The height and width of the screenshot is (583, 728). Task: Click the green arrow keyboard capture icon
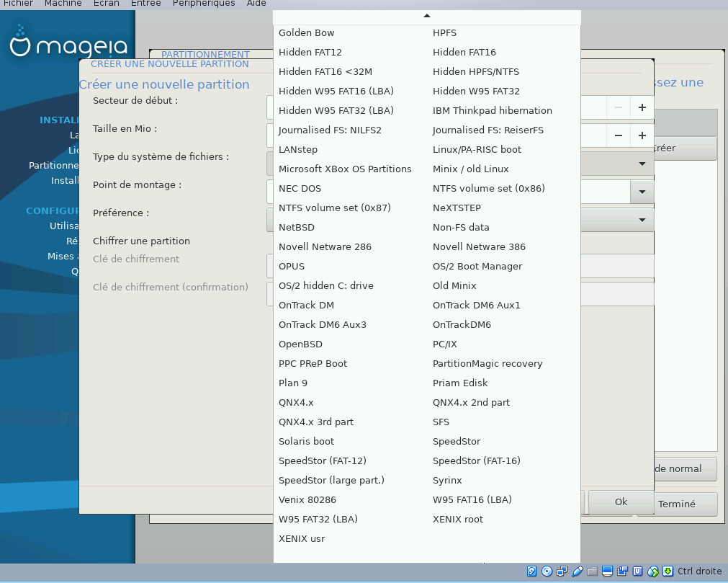(x=668, y=571)
